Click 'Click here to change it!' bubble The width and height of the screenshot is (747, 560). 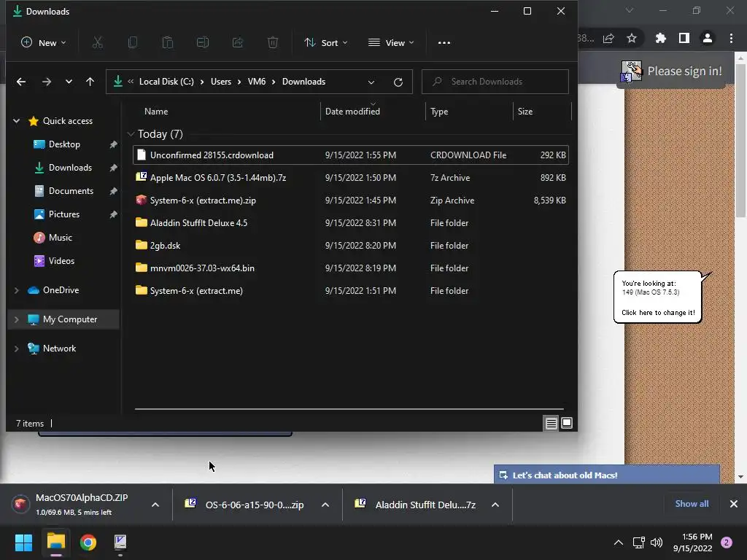(658, 313)
